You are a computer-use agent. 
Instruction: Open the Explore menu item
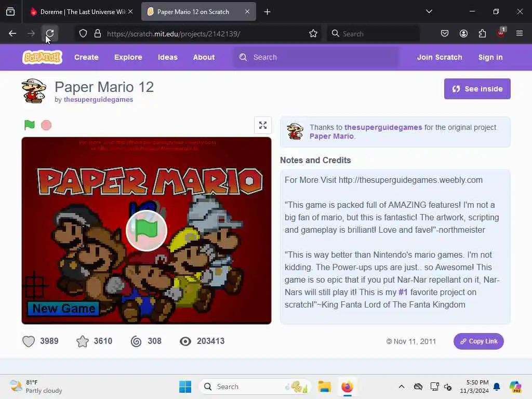(x=128, y=57)
